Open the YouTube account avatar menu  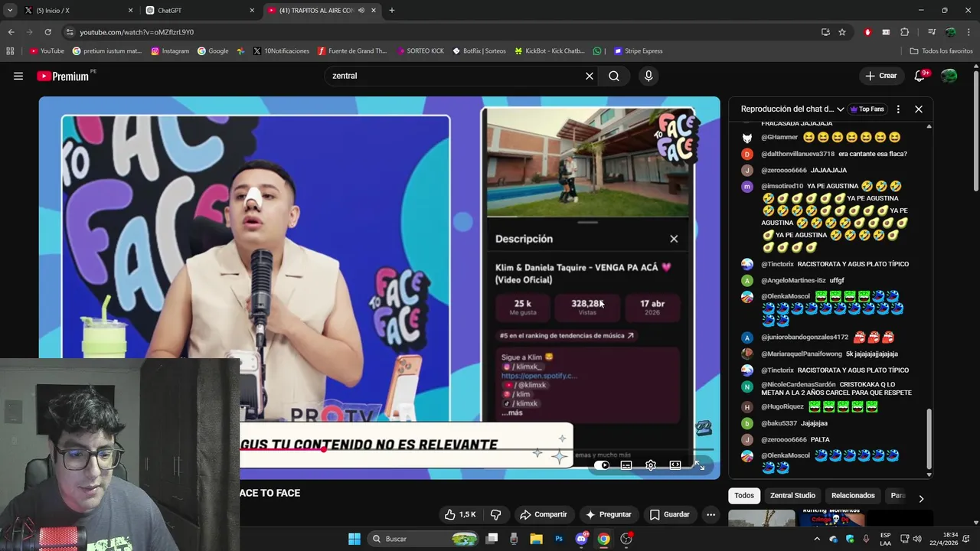(x=949, y=76)
